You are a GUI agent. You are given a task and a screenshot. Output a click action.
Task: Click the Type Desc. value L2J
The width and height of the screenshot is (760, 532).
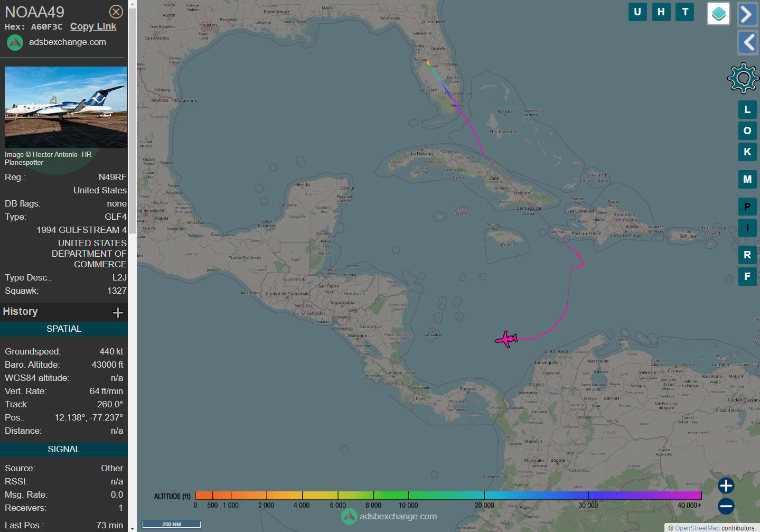point(119,277)
